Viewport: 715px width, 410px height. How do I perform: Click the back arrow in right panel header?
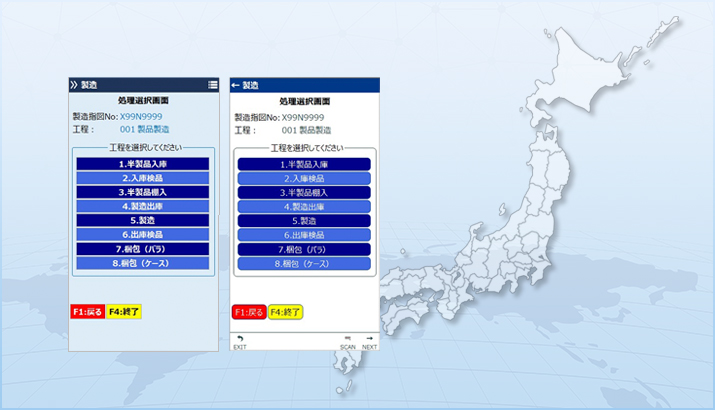[236, 85]
